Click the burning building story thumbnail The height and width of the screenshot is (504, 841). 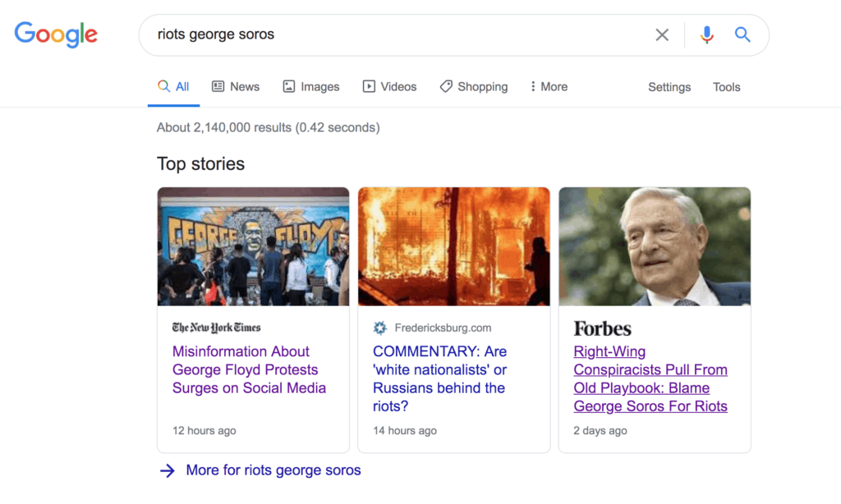pyautogui.click(x=453, y=246)
